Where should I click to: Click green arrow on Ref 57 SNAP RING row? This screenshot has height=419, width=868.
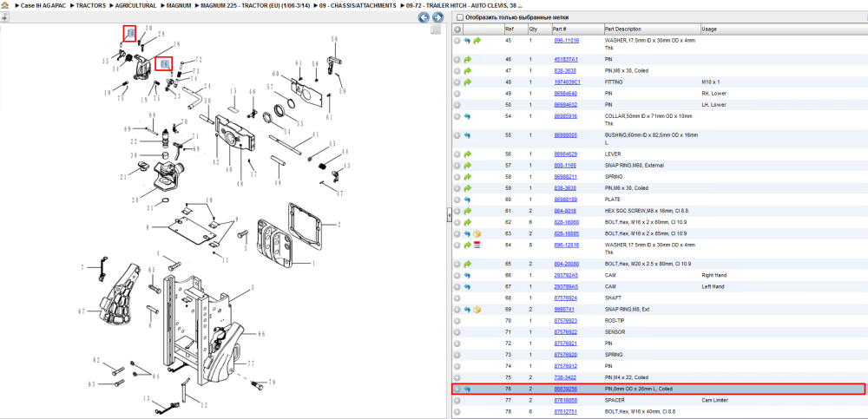(467, 166)
